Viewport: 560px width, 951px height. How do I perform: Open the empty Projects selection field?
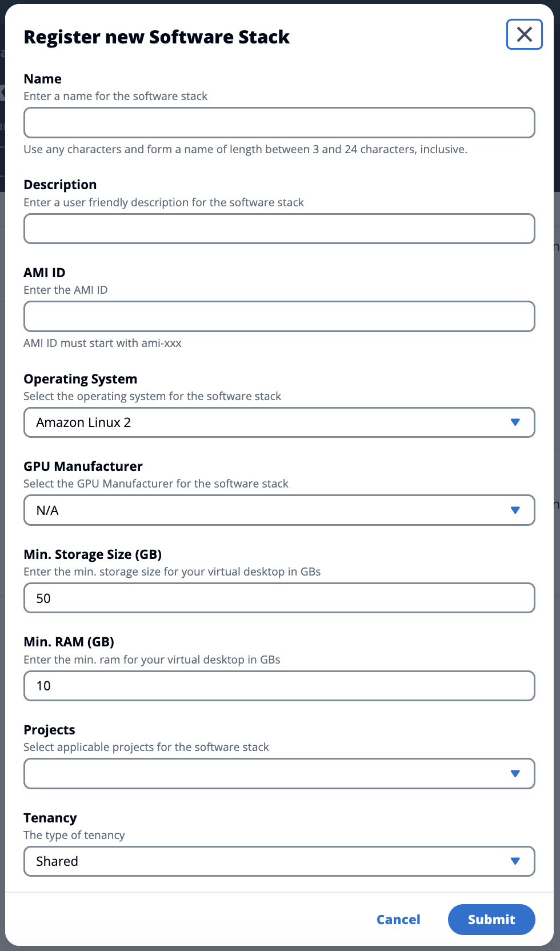point(269,774)
